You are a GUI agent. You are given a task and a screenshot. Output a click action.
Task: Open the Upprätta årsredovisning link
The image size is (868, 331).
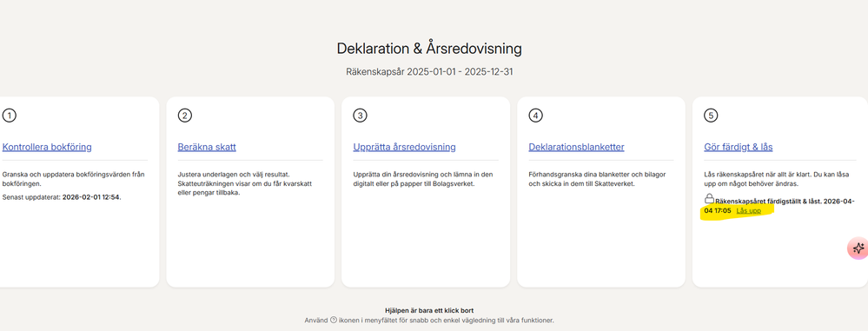tap(404, 147)
